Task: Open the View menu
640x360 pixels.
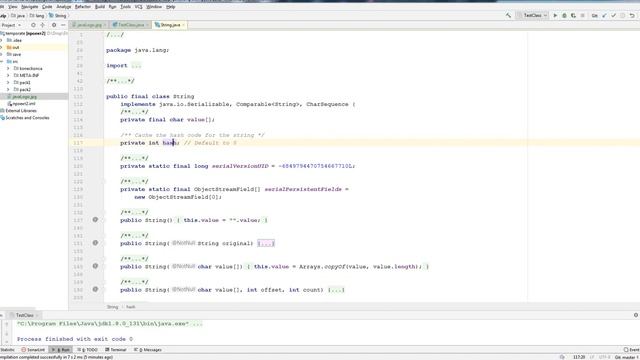Action: click(13, 7)
